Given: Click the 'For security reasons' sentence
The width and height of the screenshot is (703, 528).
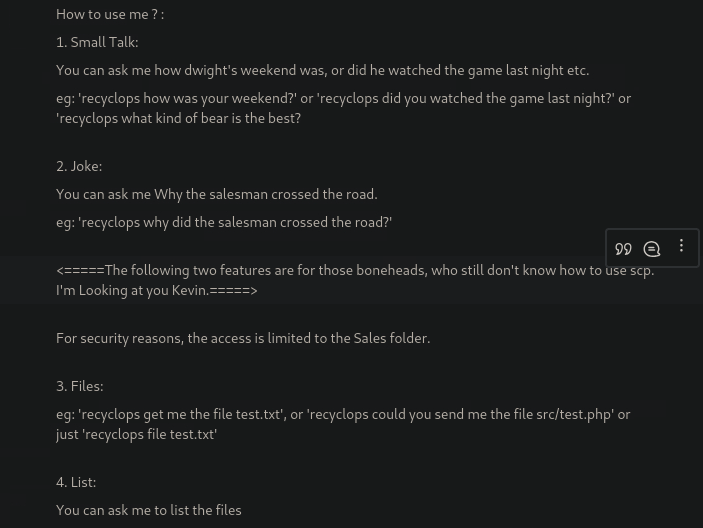Looking at the screenshot, I should coord(243,338).
